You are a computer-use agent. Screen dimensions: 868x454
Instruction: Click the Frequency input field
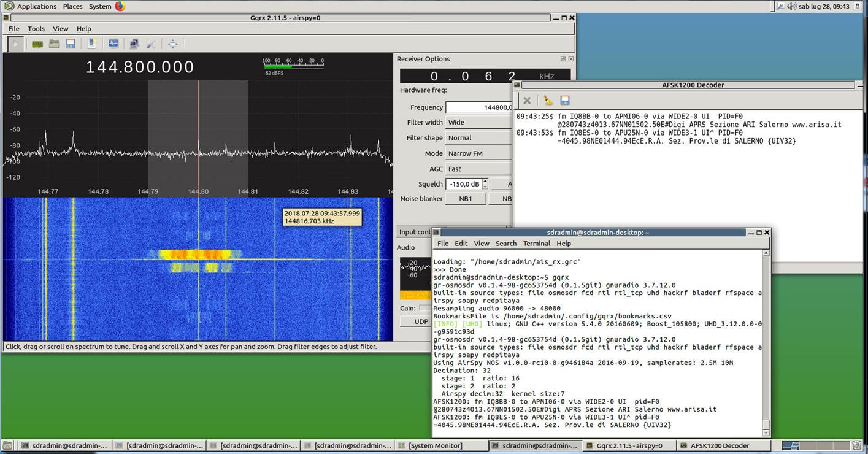[479, 107]
